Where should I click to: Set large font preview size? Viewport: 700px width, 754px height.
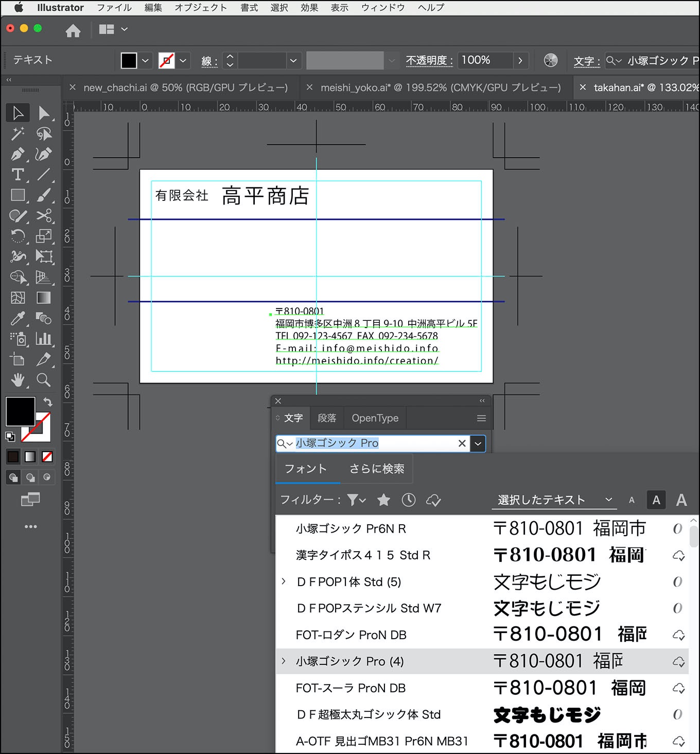[681, 500]
